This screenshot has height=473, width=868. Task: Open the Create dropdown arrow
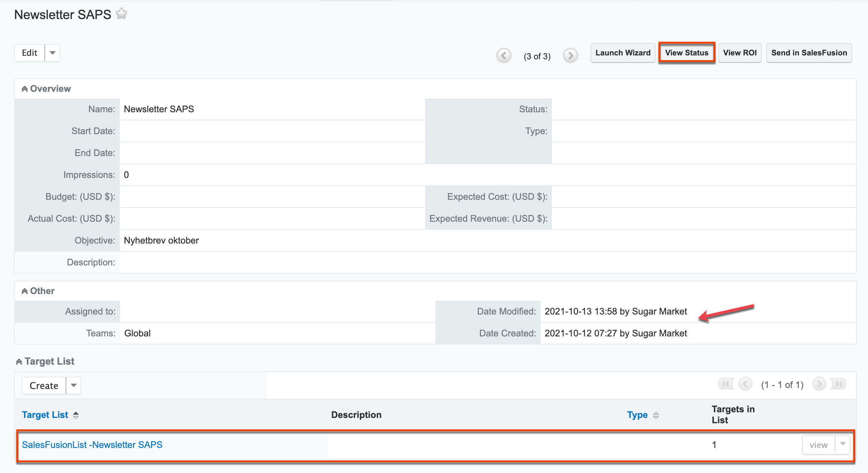[74, 385]
